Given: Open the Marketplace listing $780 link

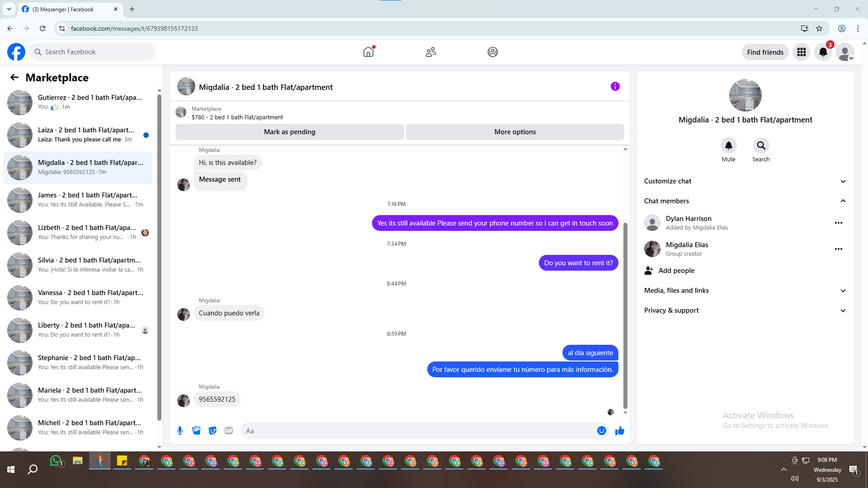Looking at the screenshot, I should pyautogui.click(x=237, y=117).
